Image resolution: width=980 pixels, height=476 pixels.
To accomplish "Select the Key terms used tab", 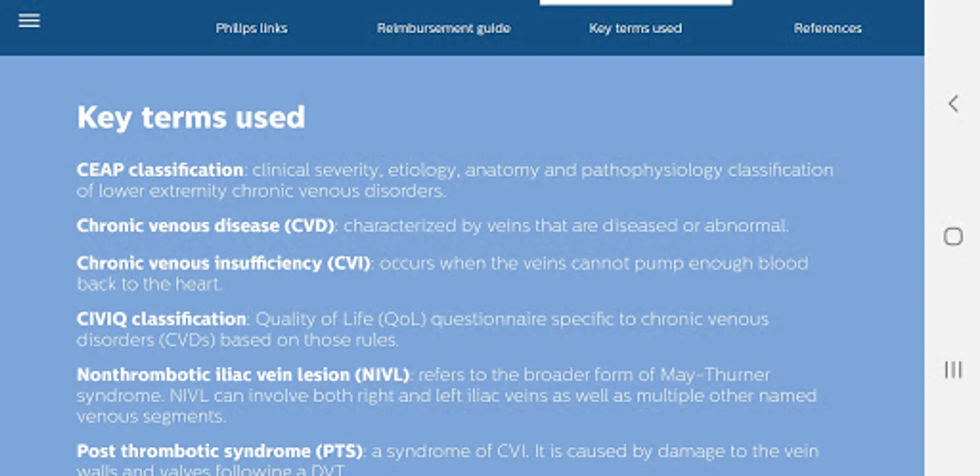I will pyautogui.click(x=635, y=28).
